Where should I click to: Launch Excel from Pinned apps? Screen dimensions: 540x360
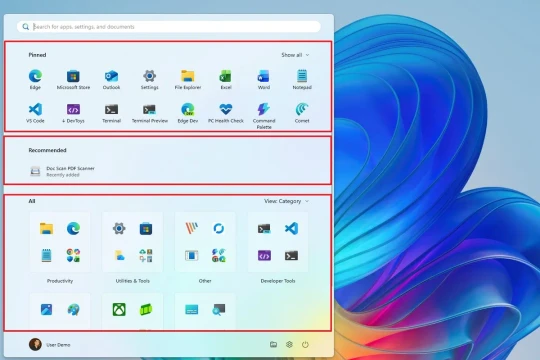coord(226,79)
